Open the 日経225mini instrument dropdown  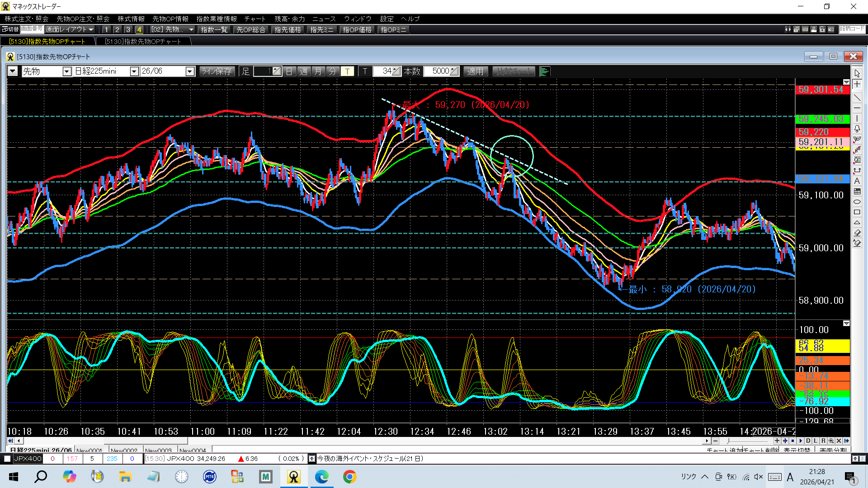point(134,71)
